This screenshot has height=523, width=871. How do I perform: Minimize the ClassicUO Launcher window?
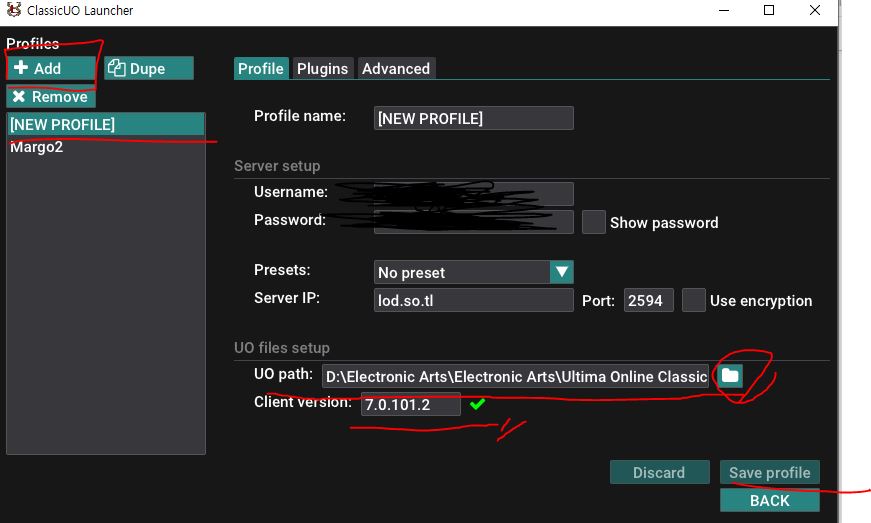724,10
